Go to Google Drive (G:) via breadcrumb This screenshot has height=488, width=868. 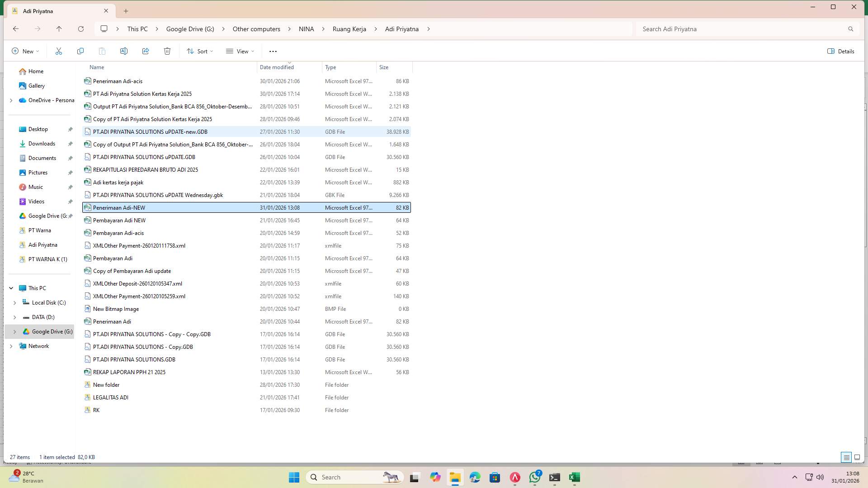click(x=189, y=28)
